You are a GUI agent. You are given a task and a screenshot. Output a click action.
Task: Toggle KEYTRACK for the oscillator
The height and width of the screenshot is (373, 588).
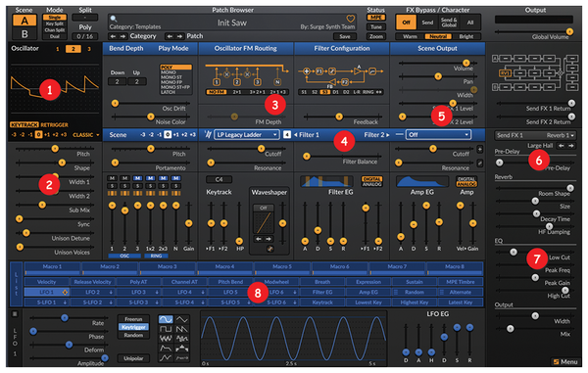[x=24, y=124]
